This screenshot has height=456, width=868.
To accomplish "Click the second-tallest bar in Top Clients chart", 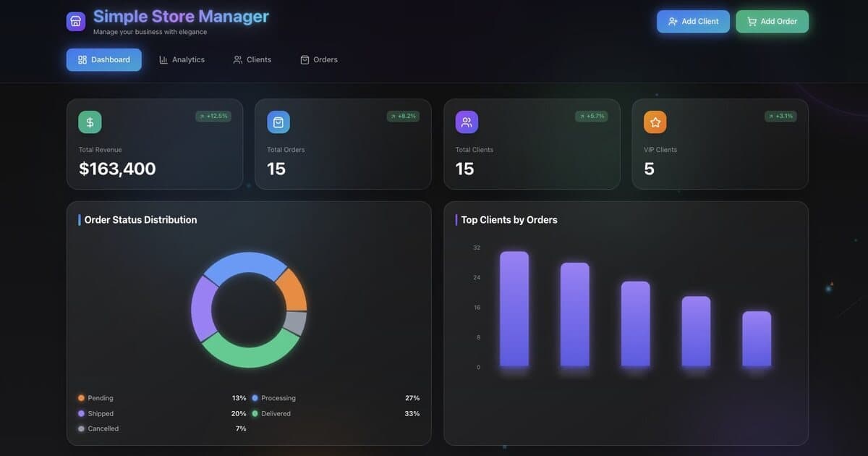I will pos(575,315).
